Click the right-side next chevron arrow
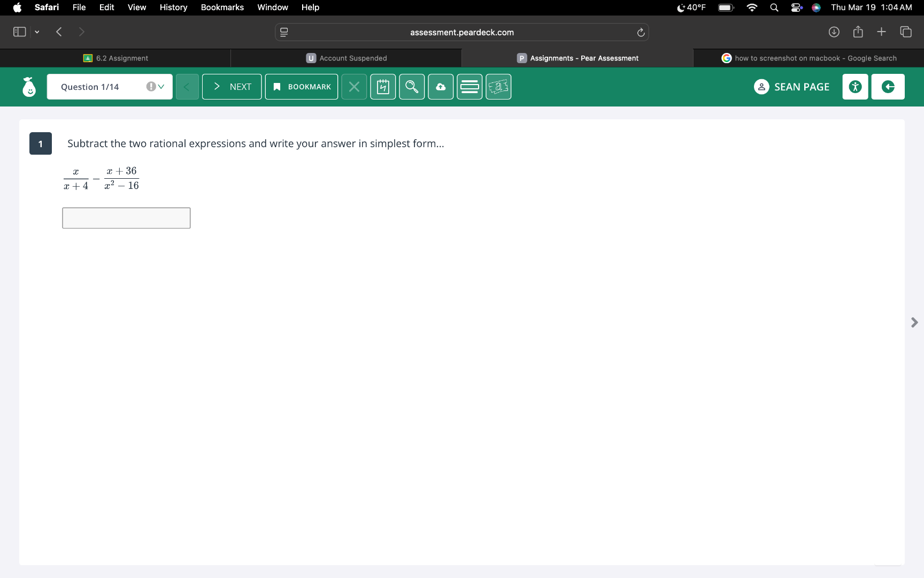 coord(914,322)
